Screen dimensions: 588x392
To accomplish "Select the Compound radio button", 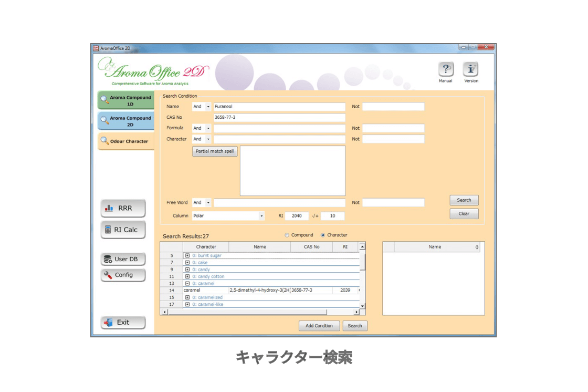I will pos(287,235).
